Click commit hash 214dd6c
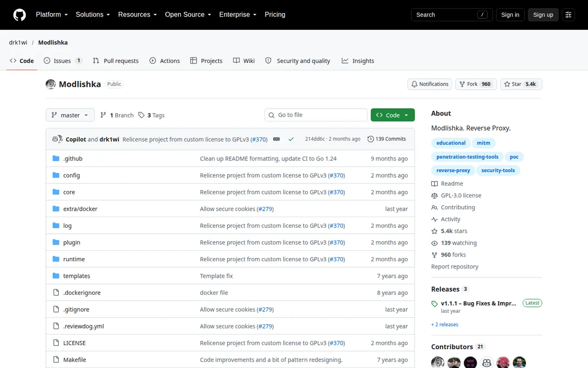The image size is (588, 368). (315, 139)
